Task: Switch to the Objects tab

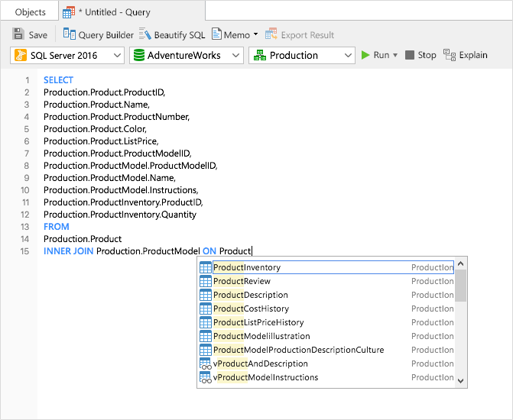Action: pos(30,12)
